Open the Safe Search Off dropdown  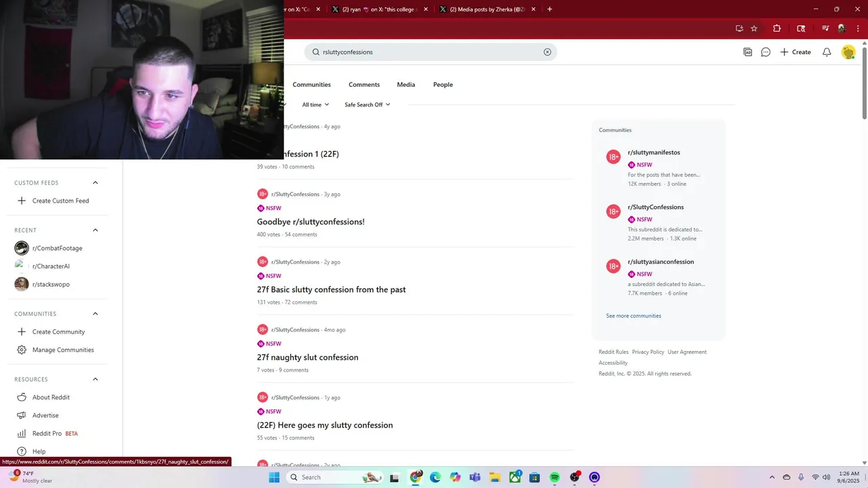click(368, 104)
